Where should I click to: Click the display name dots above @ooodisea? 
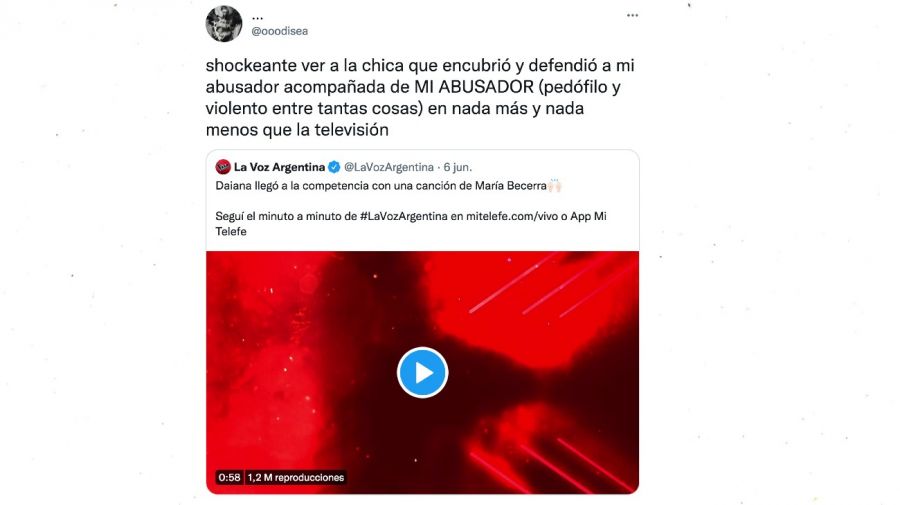[x=257, y=17]
